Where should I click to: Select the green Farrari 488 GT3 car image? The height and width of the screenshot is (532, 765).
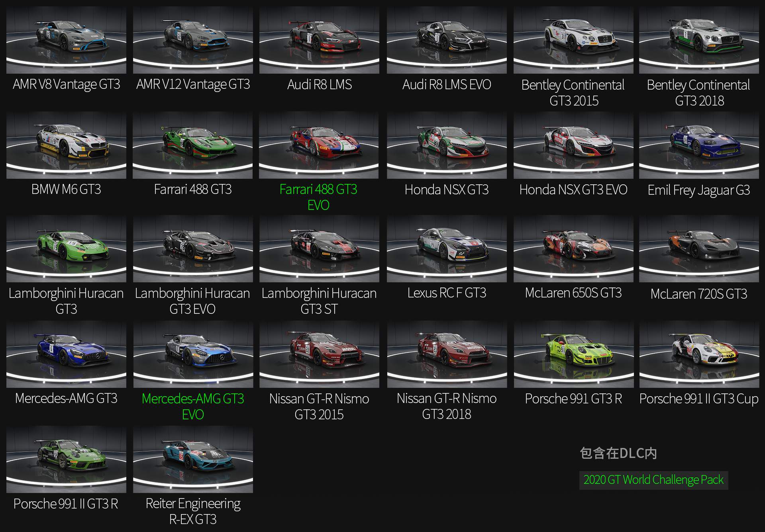[193, 145]
